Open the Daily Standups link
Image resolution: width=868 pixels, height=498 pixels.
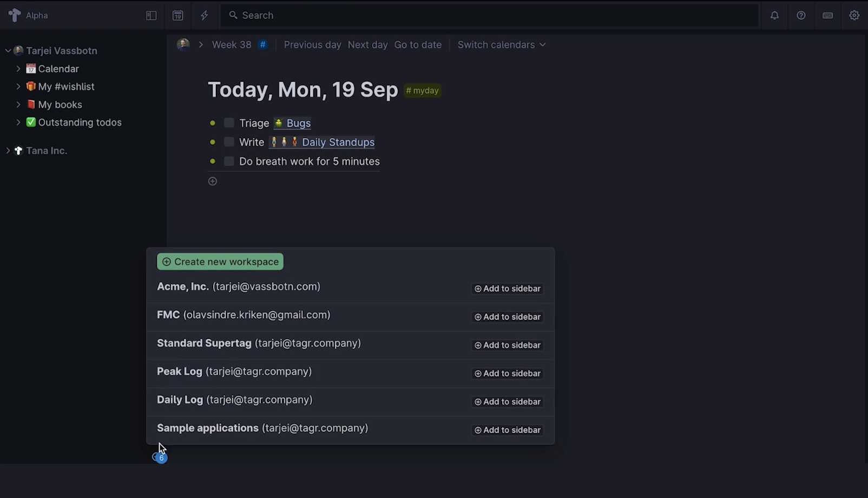click(322, 142)
